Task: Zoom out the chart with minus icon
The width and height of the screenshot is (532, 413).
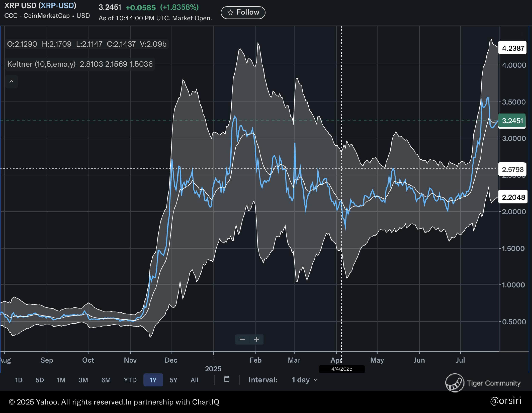Action: pos(242,339)
